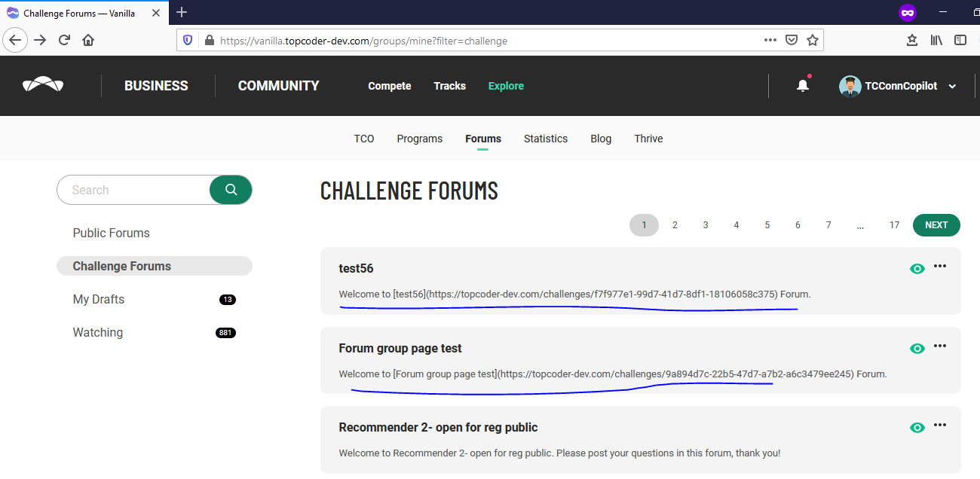Go to page 3 of forums
Screen dimensions: 980x479
[706, 225]
